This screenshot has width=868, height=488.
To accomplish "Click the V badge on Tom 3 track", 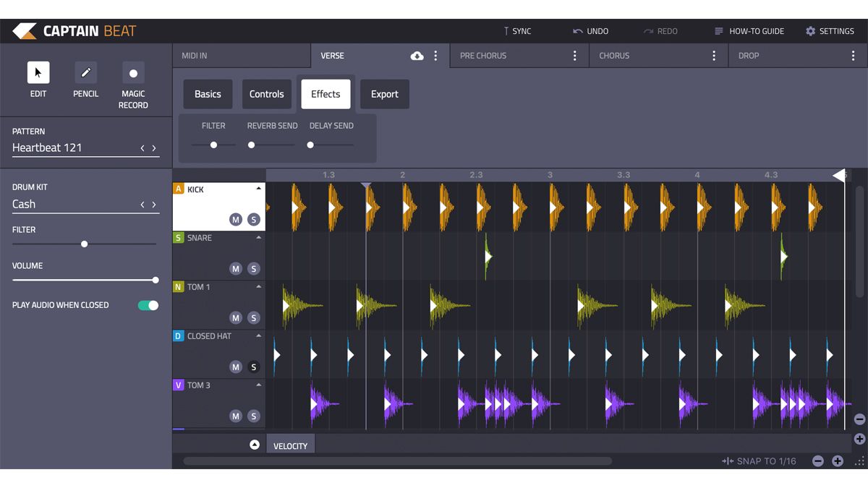I will pos(179,385).
